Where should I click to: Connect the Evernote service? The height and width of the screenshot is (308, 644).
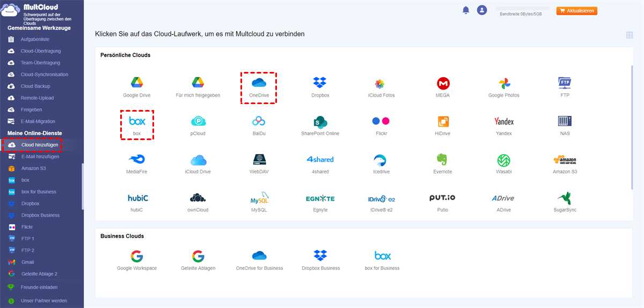443,164
